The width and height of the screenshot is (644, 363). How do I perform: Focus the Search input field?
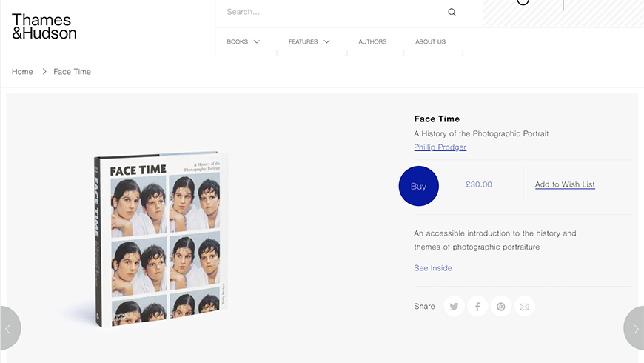tap(335, 12)
